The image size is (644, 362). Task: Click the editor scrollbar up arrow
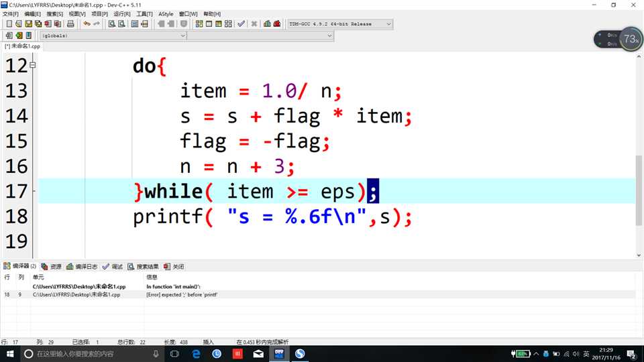[639, 56]
